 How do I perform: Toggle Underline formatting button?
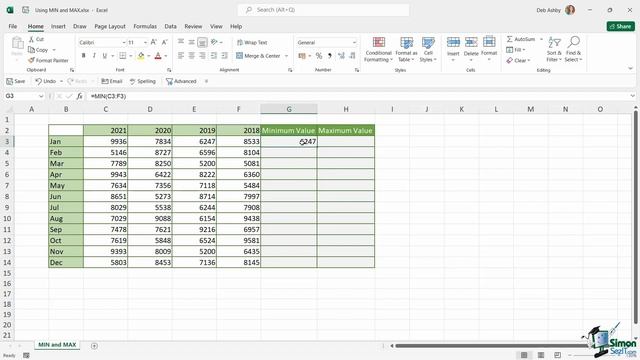pyautogui.click(x=105, y=56)
